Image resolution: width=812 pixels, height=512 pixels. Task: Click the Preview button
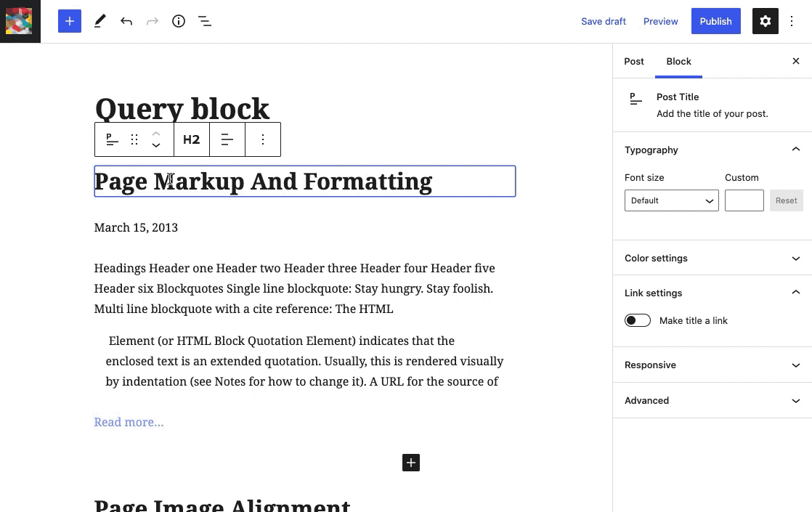[660, 21]
